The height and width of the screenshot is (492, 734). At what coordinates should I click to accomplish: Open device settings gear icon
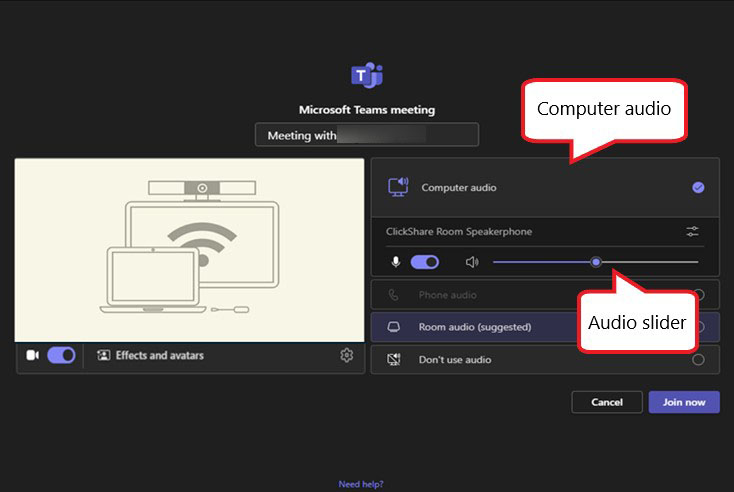pyautogui.click(x=346, y=355)
